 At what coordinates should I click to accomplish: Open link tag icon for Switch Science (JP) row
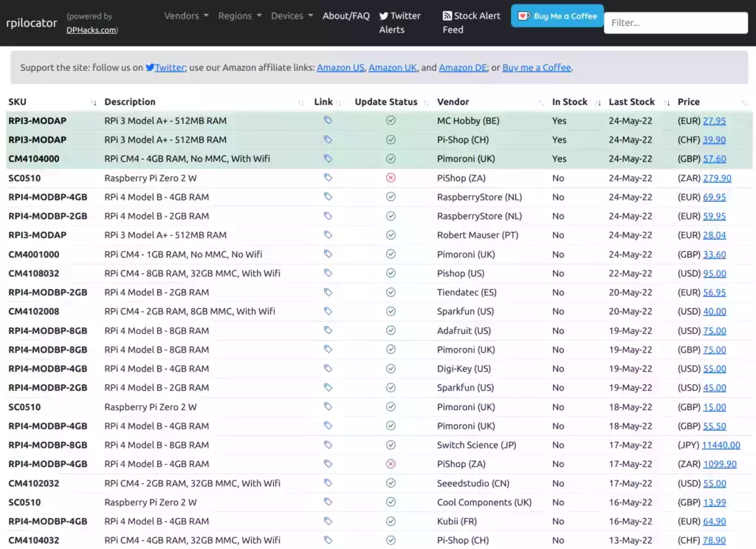pyautogui.click(x=328, y=445)
